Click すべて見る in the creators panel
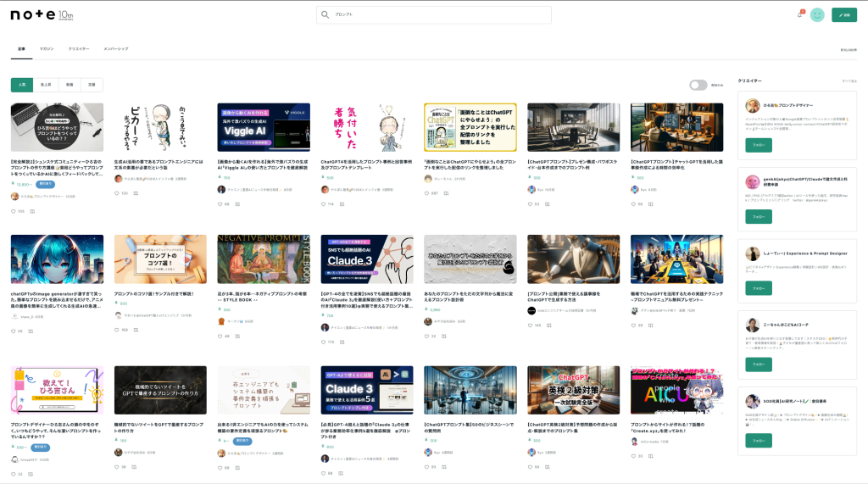This screenshot has height=484, width=868. pos(849,81)
